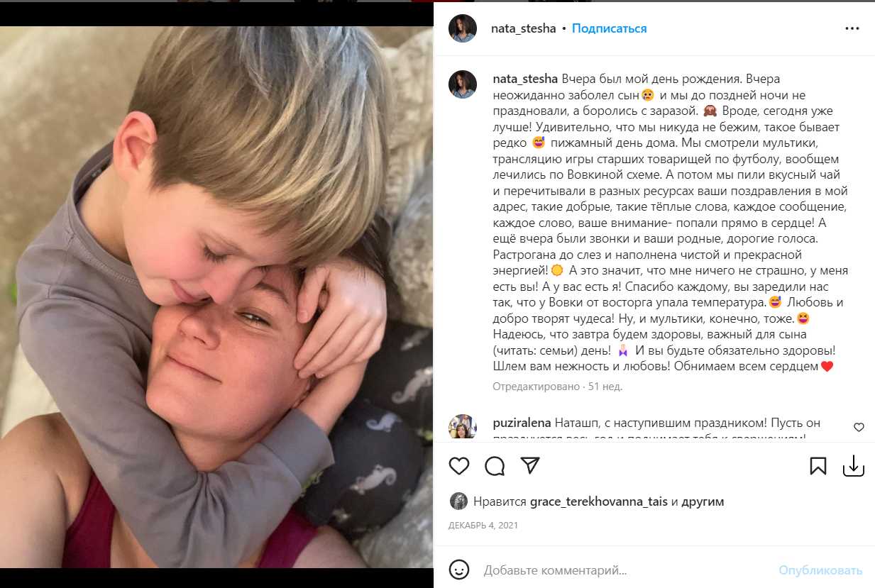Follow account via Подписаться link

click(x=610, y=28)
